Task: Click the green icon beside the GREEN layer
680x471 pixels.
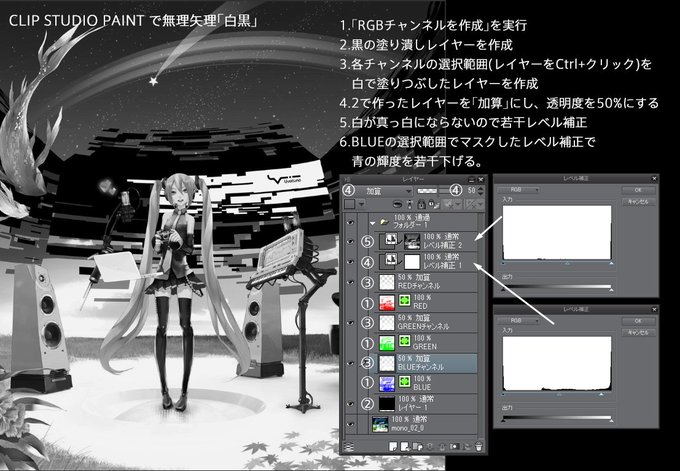Action: click(x=405, y=341)
